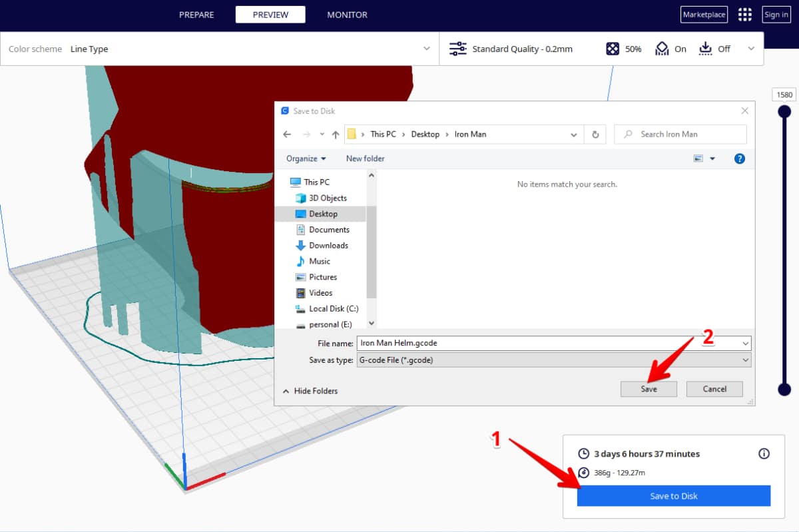Click the change view layout icon
Image resolution: width=799 pixels, height=532 pixels.
click(x=698, y=158)
